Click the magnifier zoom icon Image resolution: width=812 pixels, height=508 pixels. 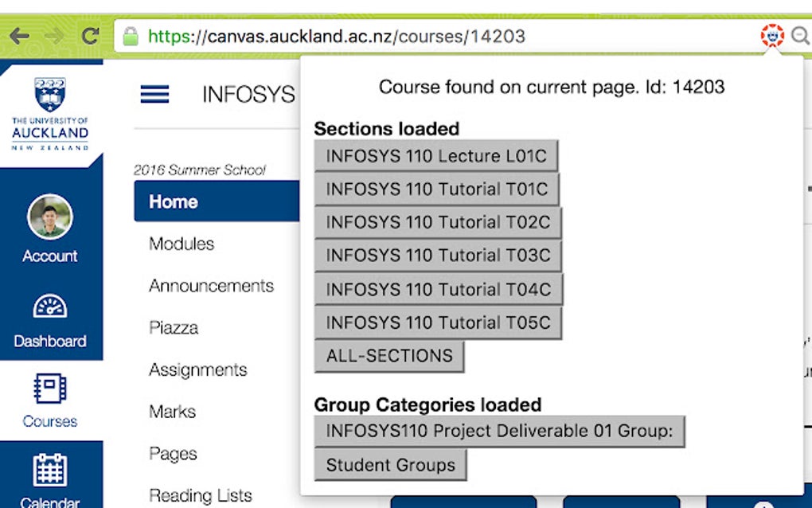pos(801,36)
